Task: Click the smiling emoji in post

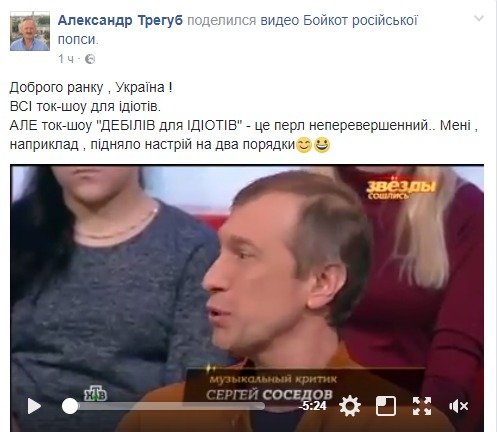Action: (304, 145)
